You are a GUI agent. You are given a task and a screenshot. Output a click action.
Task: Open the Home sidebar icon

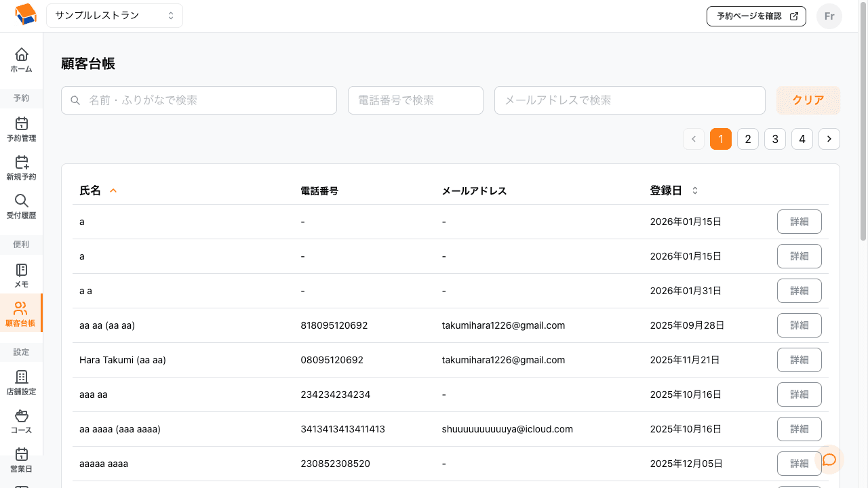22,55
